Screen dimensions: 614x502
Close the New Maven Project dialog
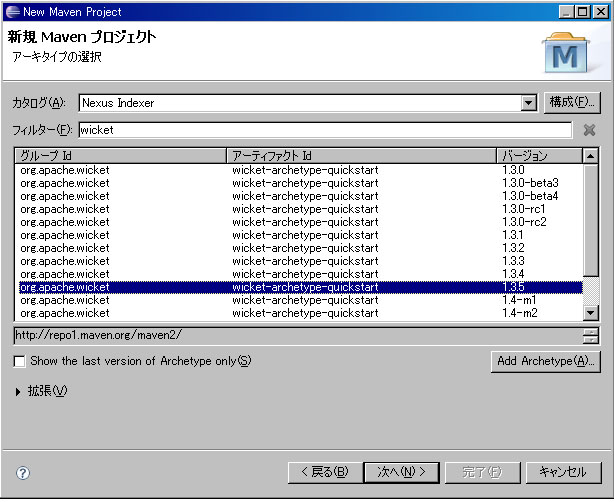600,12
